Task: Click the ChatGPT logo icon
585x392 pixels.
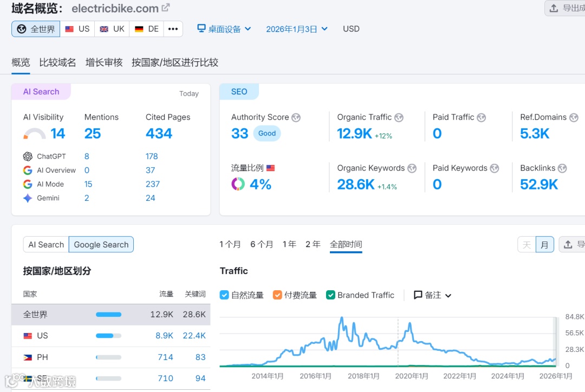Action: (28, 156)
